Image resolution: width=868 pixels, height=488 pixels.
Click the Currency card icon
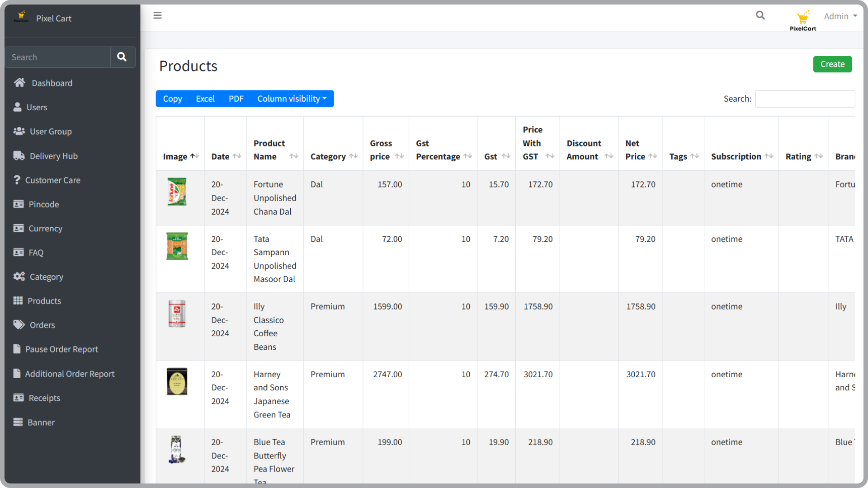[x=19, y=228]
